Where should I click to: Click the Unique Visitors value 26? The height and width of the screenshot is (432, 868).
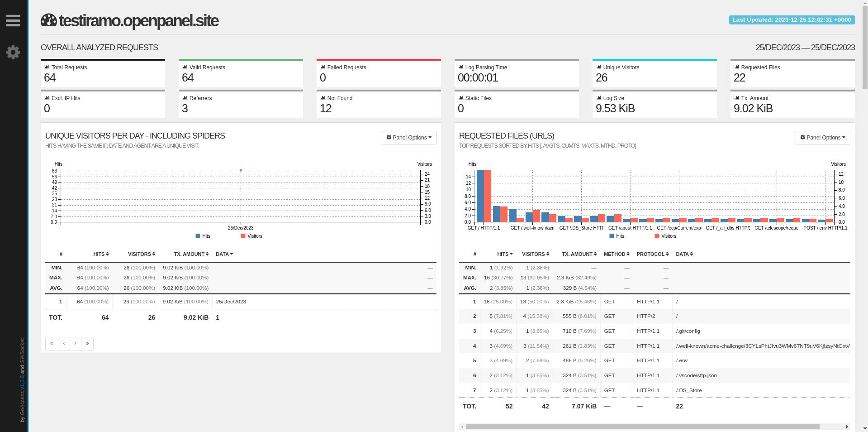[x=602, y=78]
